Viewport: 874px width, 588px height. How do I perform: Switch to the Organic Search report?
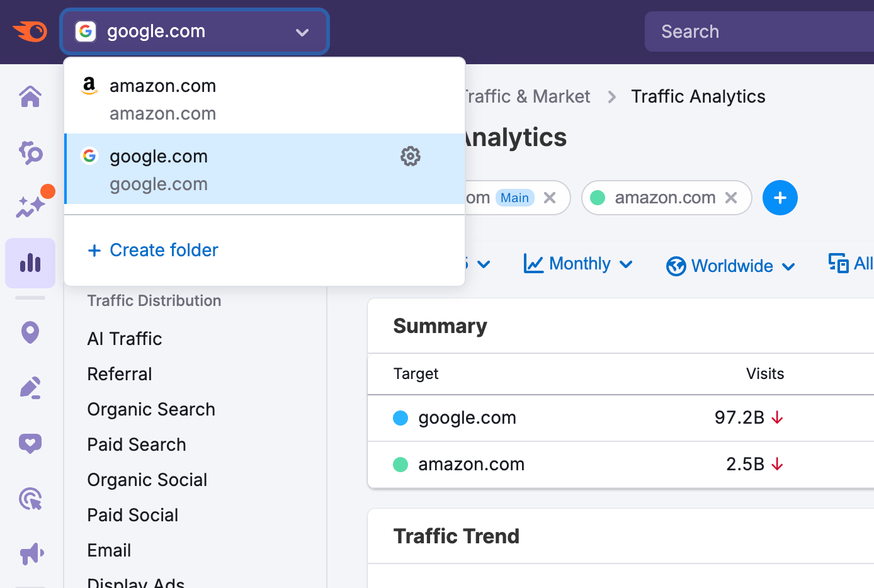[151, 409]
